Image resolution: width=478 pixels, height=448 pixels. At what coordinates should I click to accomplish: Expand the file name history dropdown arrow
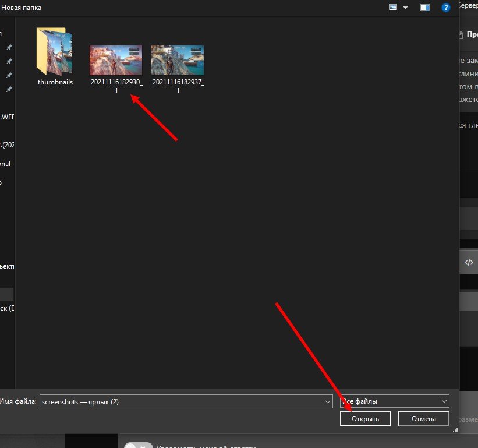(x=328, y=401)
